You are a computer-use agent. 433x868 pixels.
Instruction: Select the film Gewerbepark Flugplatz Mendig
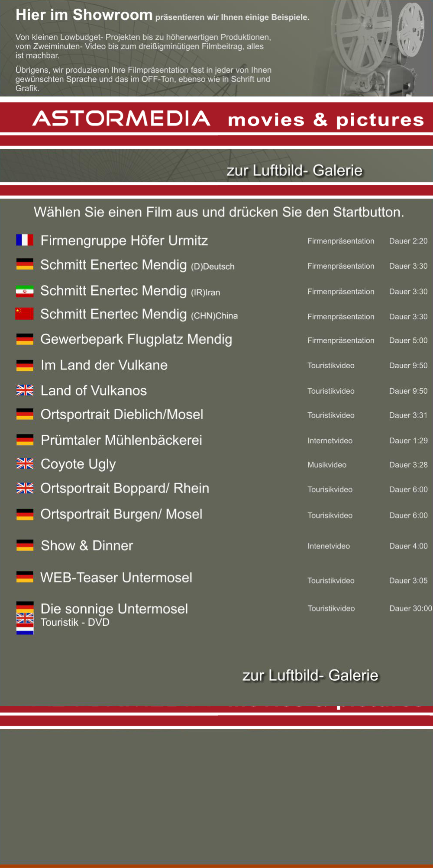tap(136, 339)
